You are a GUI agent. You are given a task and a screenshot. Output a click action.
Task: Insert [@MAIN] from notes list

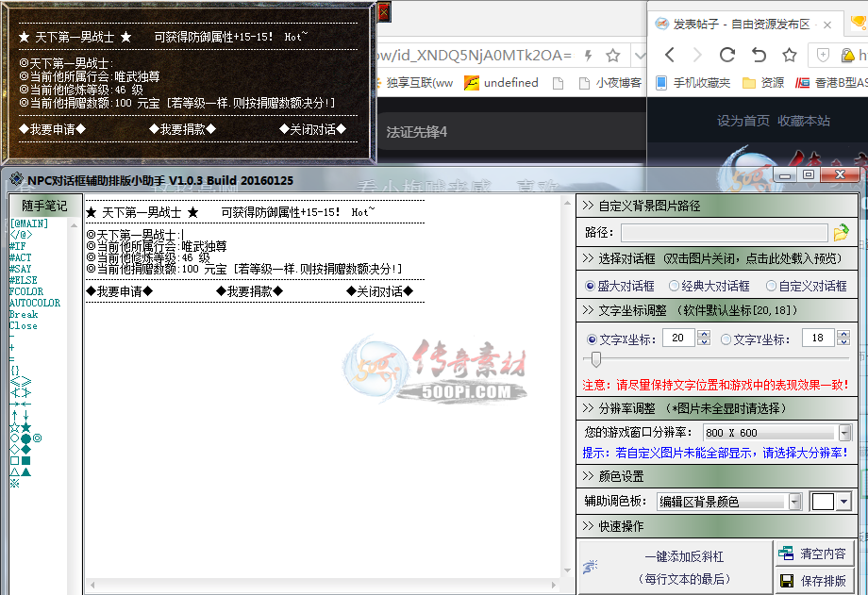click(29, 223)
